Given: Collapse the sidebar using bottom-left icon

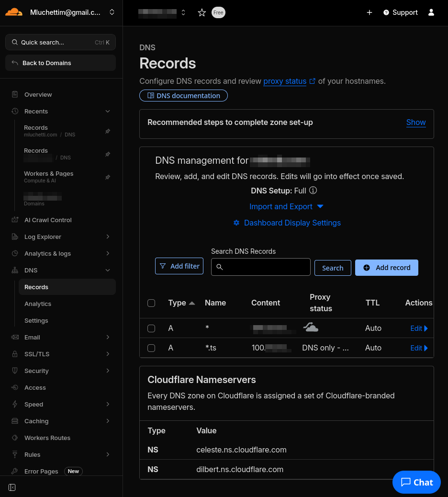Looking at the screenshot, I should pyautogui.click(x=12, y=487).
